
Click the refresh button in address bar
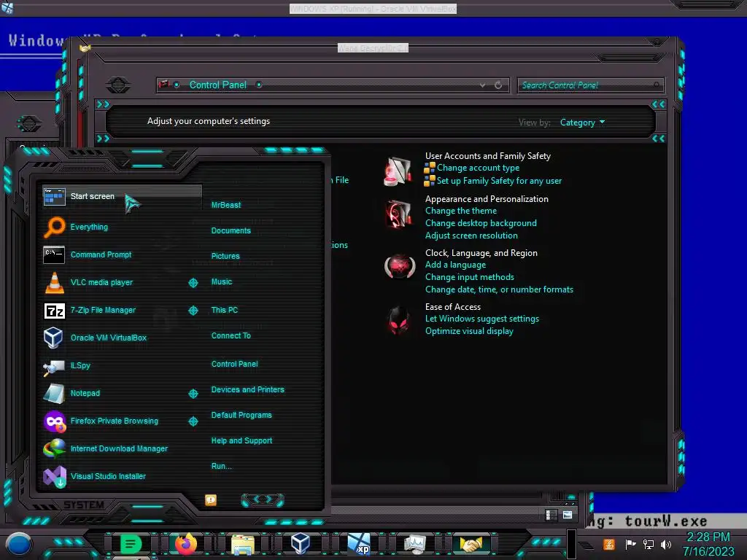pos(498,85)
